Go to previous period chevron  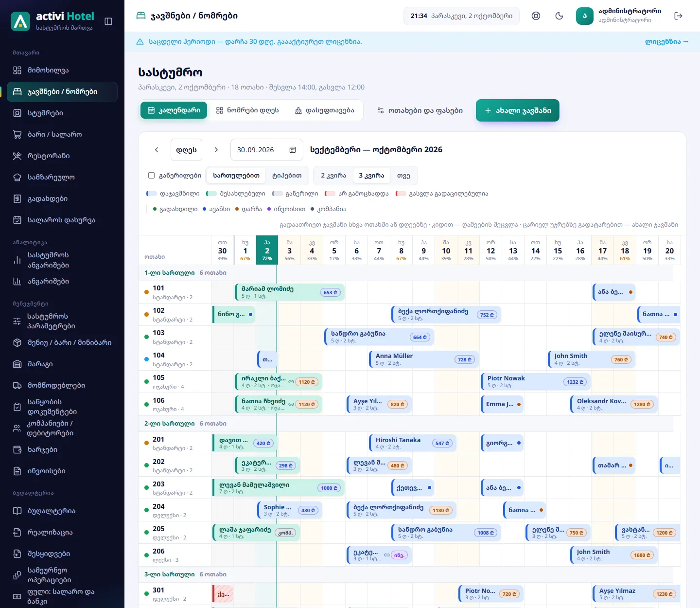click(157, 150)
